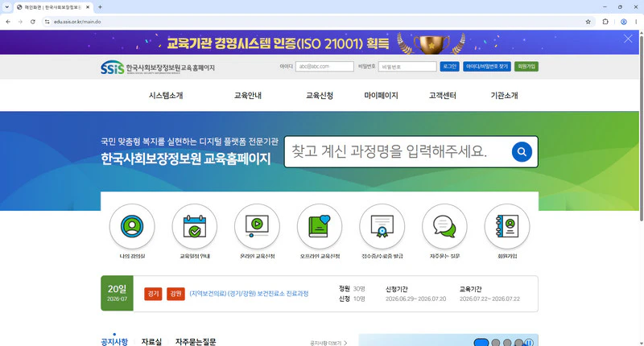Open the 보건진료소 진료과정 course link
Viewport: 644px width, 346px height.
click(x=249, y=294)
